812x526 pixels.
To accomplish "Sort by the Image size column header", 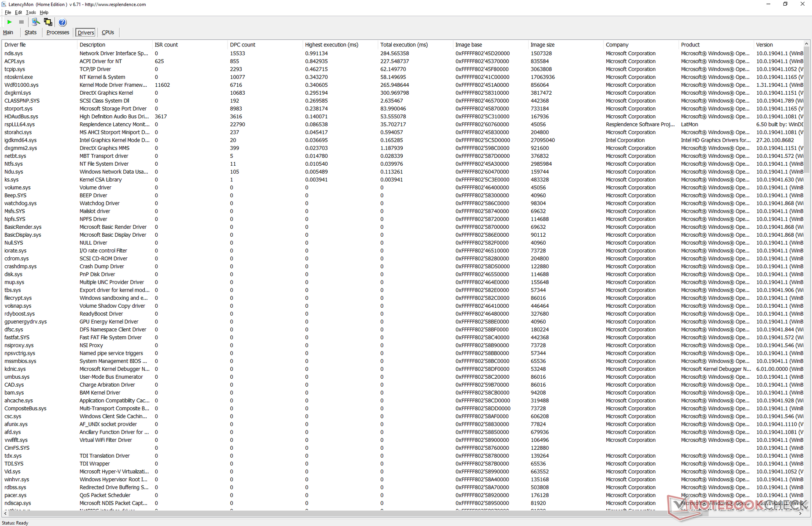I will 566,45.
